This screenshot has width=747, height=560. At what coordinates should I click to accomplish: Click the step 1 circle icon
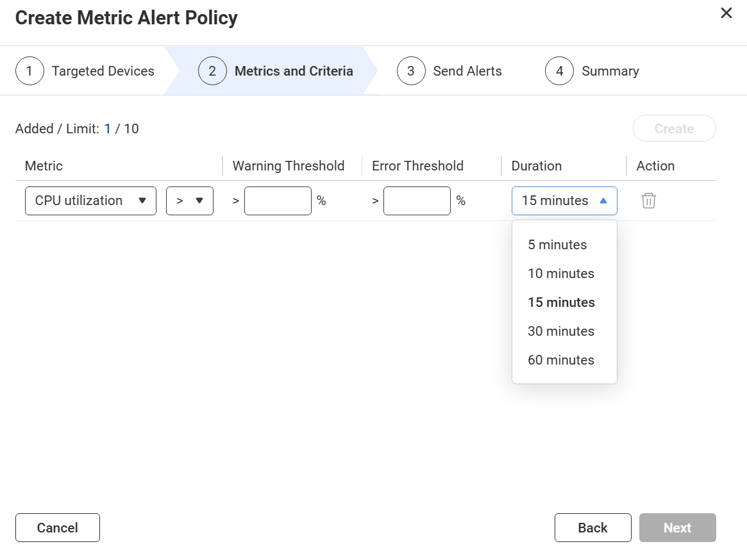point(29,71)
